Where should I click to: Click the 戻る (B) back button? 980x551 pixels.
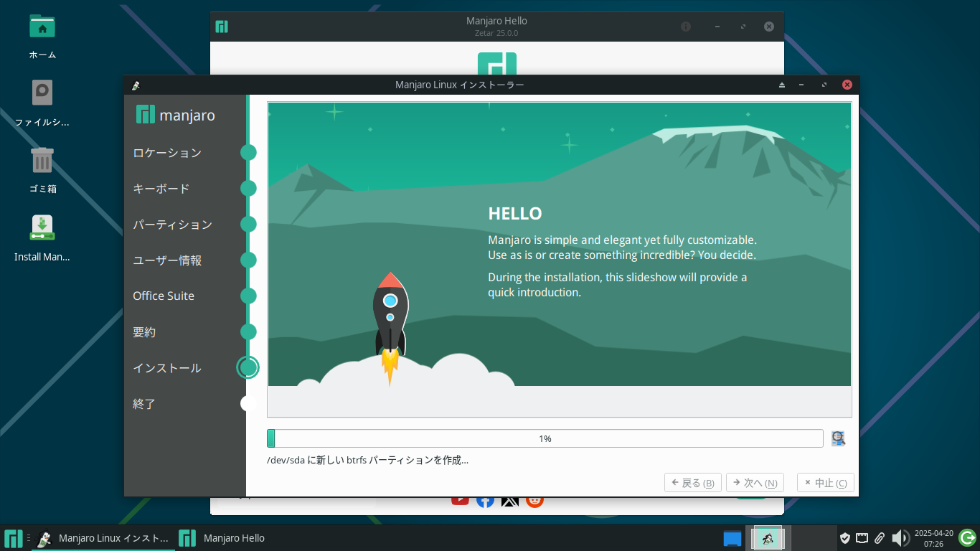click(x=693, y=483)
